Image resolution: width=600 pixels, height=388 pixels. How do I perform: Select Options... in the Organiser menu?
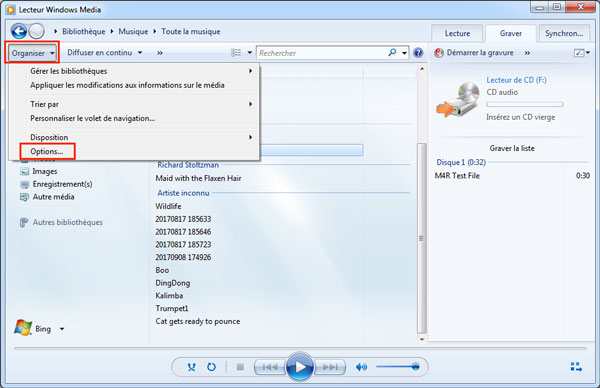(47, 151)
